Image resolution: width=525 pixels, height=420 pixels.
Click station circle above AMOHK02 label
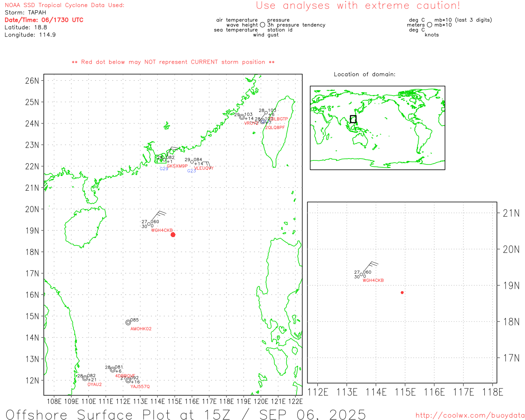128,322
